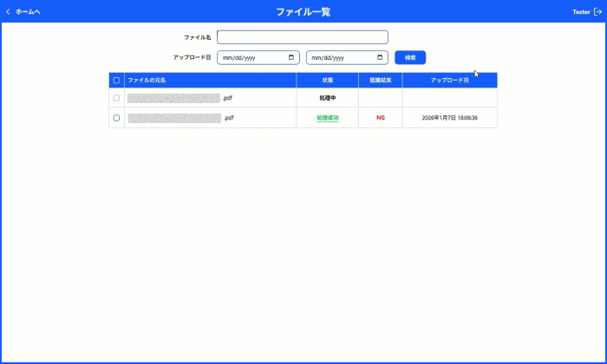The height and width of the screenshot is (364, 607).
Task: Click the Tester username in the header
Action: [581, 12]
